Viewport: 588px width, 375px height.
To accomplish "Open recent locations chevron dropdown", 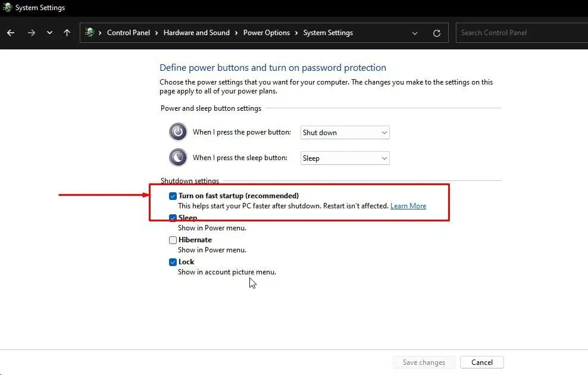I will pyautogui.click(x=49, y=33).
